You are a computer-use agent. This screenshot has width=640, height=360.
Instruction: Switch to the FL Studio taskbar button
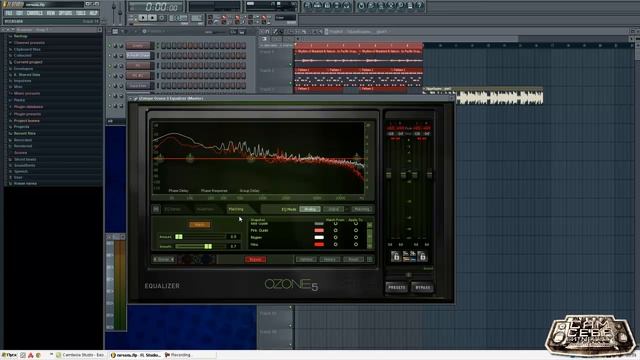coord(136,355)
